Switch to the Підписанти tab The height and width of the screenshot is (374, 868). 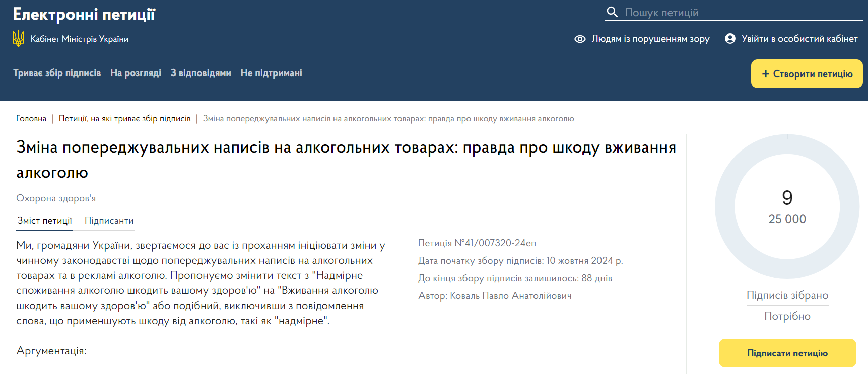pyautogui.click(x=109, y=221)
